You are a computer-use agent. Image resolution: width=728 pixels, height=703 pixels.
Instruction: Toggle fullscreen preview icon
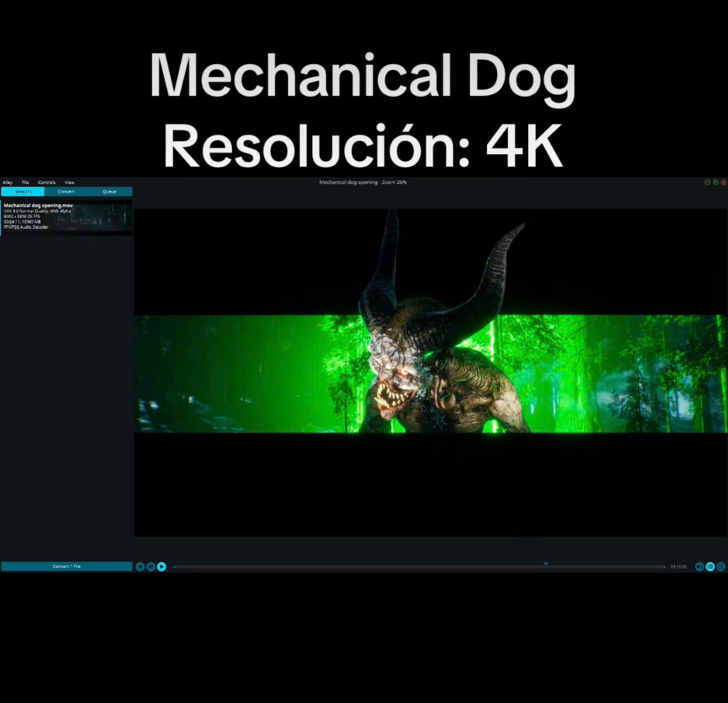coord(721,566)
